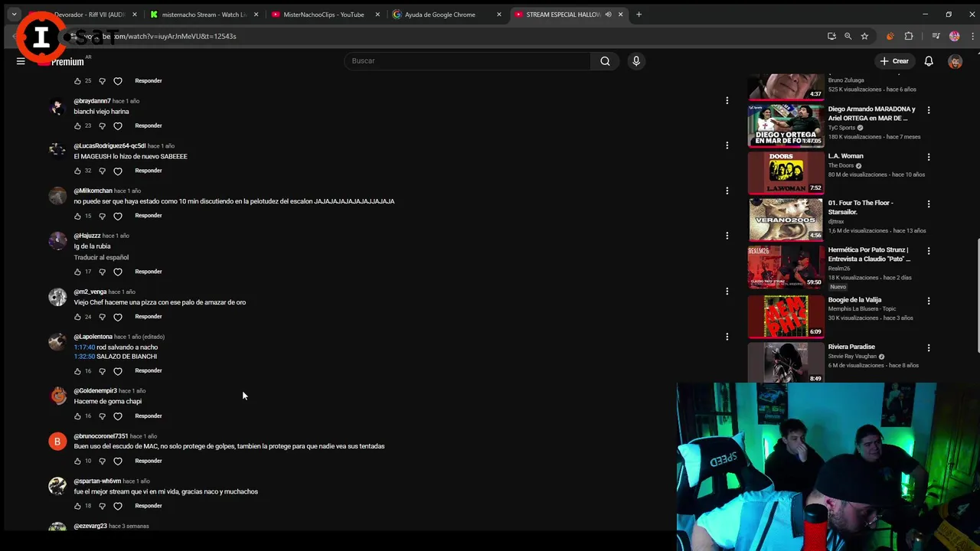This screenshot has width=980, height=551.
Task: Switch to the misternacho Stream tab
Action: pyautogui.click(x=204, y=15)
